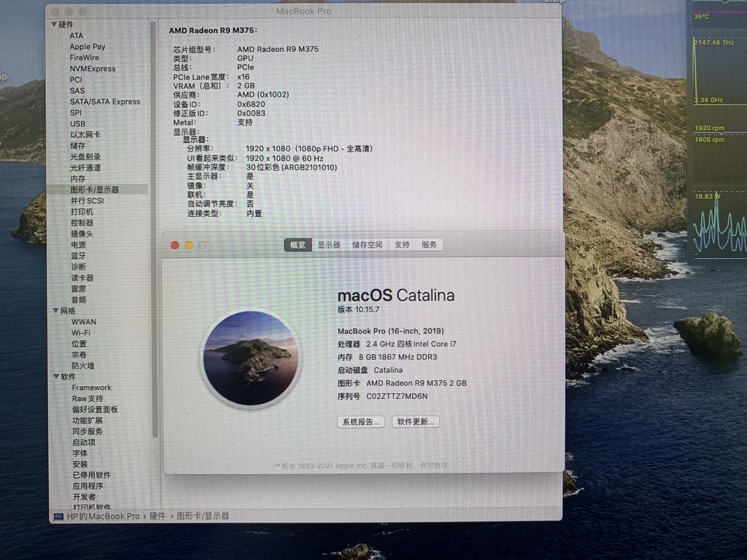Select ATA in the sidebar
The width and height of the screenshot is (747, 560).
click(77, 35)
